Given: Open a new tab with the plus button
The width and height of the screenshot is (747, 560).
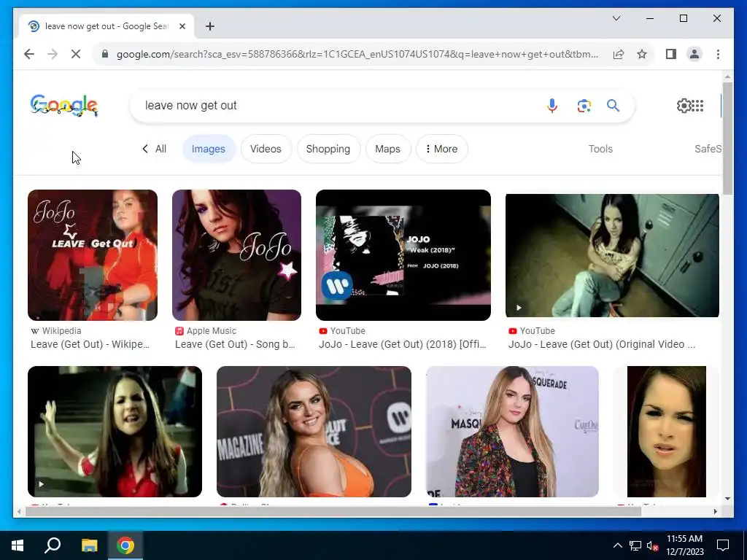Looking at the screenshot, I should (210, 26).
